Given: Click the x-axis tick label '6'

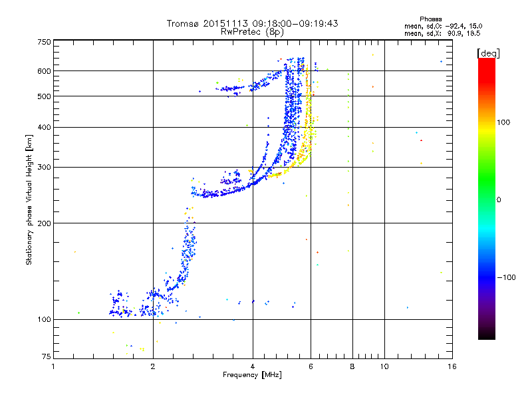Looking at the screenshot, I should coord(311,366).
